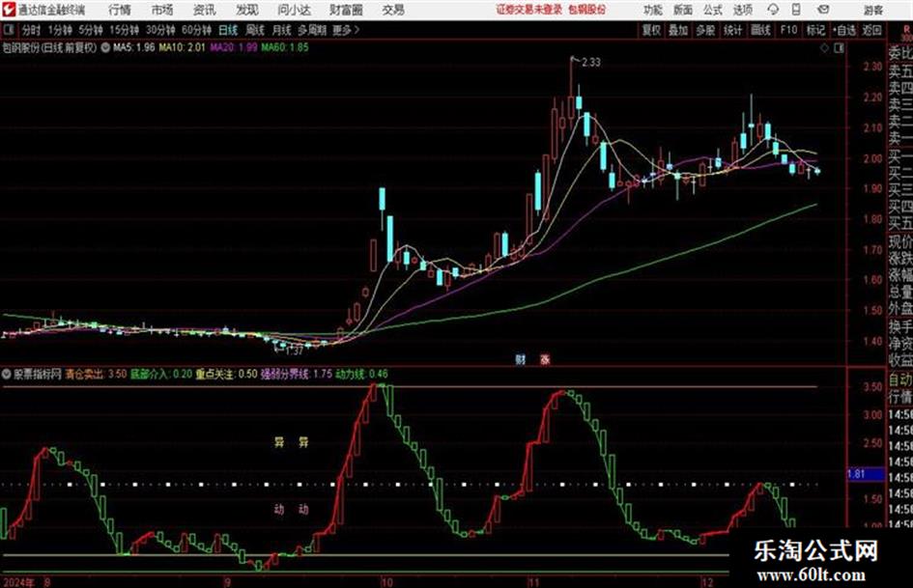Click the 返回 back button

point(872,30)
